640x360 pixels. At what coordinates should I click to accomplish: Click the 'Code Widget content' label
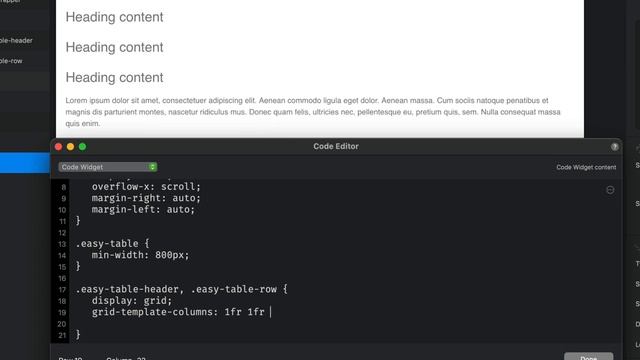586,167
